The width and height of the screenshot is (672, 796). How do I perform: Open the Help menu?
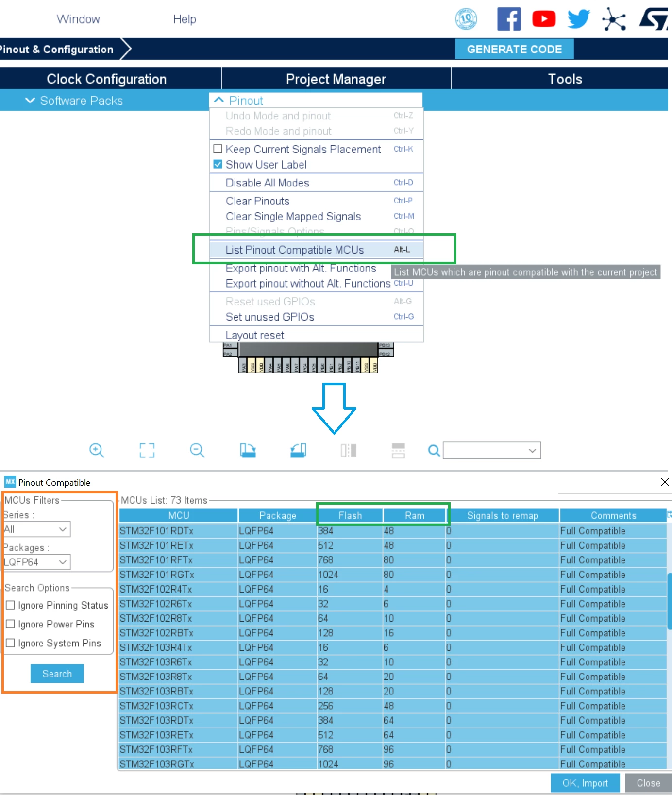coord(185,19)
